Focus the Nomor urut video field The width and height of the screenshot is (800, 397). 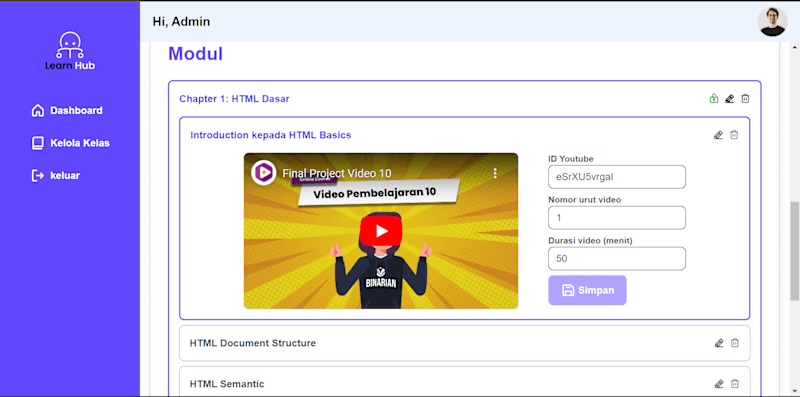617,218
